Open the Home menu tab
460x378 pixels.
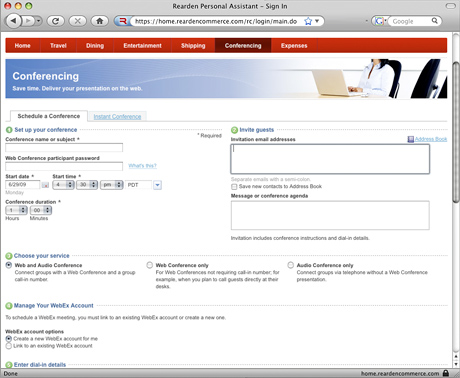coord(23,46)
